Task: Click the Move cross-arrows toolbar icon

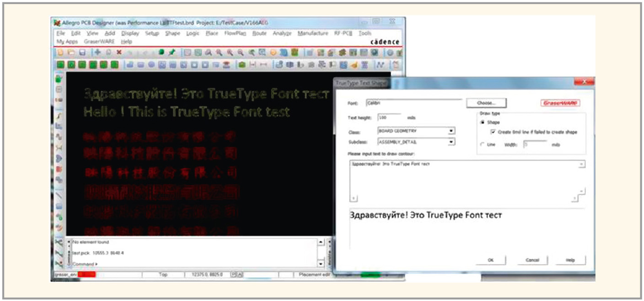Action: click(x=97, y=53)
